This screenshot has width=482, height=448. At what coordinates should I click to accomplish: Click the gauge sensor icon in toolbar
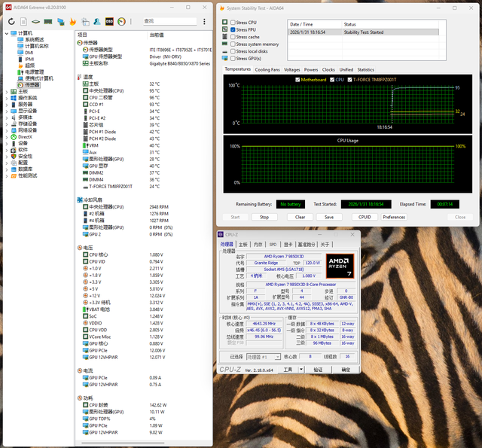[122, 22]
